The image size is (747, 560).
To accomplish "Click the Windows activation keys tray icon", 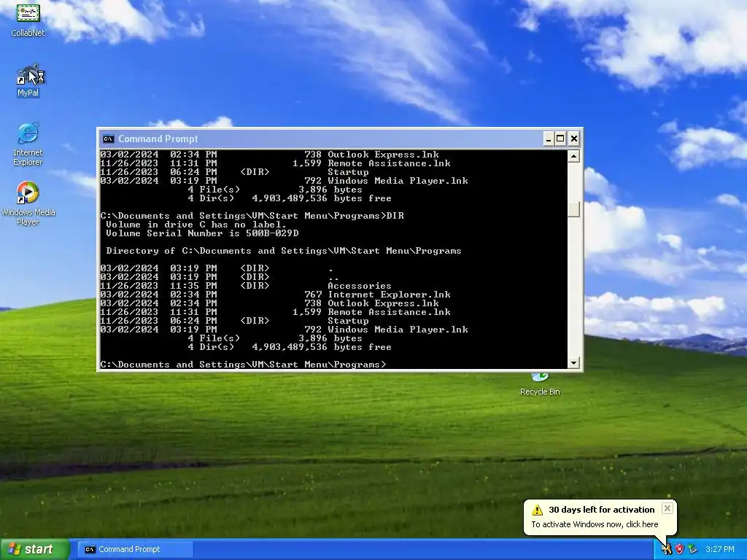I will pyautogui.click(x=667, y=549).
